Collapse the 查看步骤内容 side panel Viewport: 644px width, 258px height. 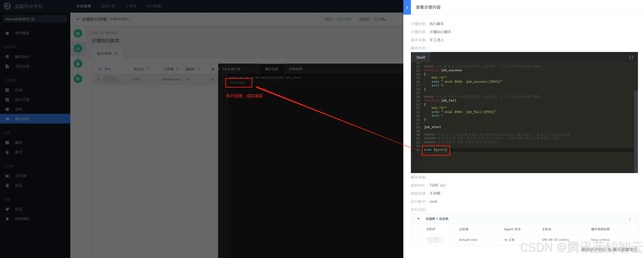pos(407,7)
